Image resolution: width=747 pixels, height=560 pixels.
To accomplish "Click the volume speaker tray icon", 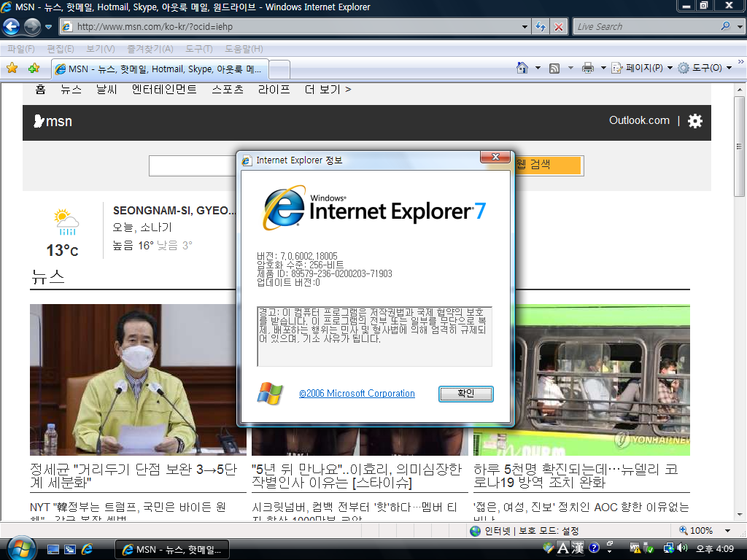I will click(682, 548).
